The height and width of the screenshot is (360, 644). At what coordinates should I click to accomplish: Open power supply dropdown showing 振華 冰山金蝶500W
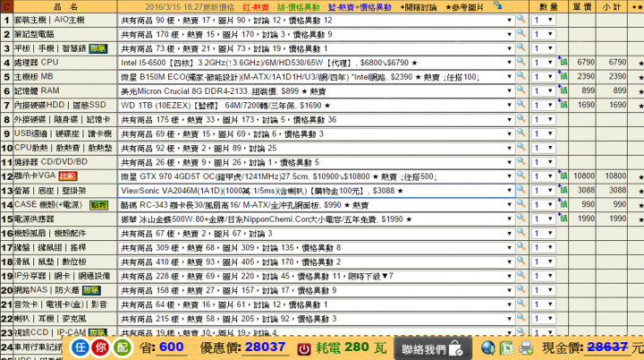(317, 219)
